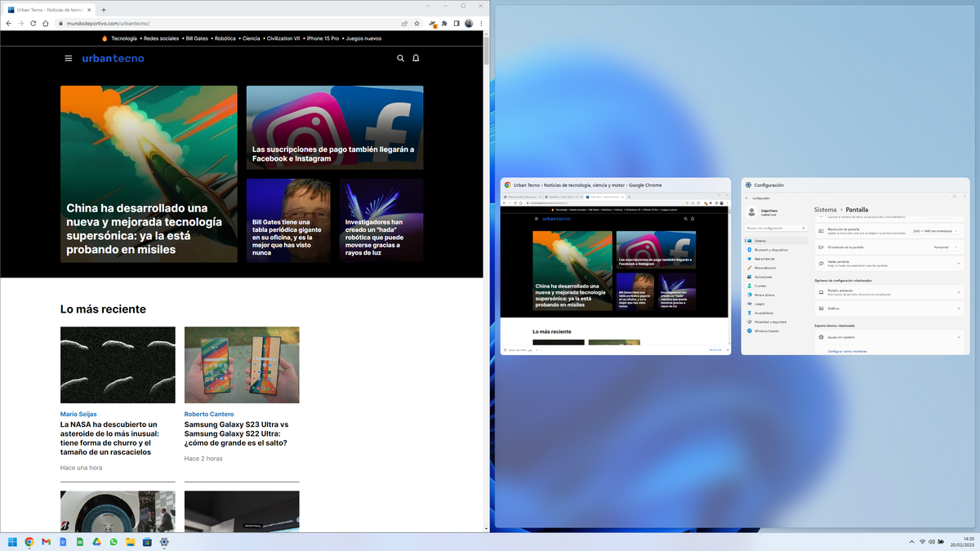Image resolution: width=980 pixels, height=551 pixels.
Task: Open the Chrome extensions puzzle icon
Action: click(444, 23)
